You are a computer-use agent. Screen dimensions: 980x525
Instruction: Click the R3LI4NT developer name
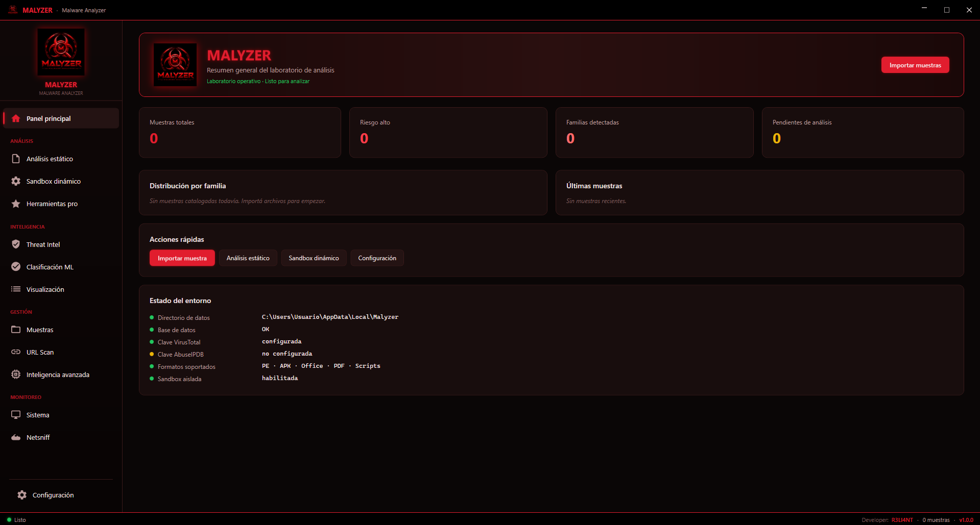click(x=902, y=520)
